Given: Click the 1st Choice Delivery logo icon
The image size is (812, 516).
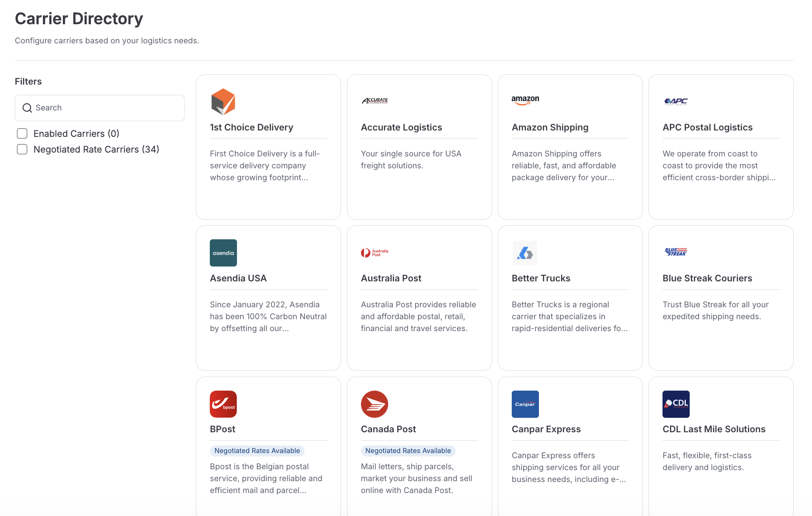Looking at the screenshot, I should click(223, 102).
